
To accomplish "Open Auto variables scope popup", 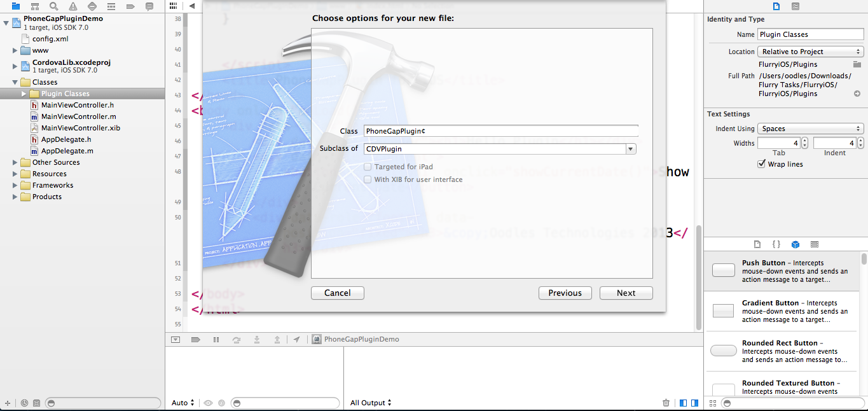I will click(x=183, y=403).
